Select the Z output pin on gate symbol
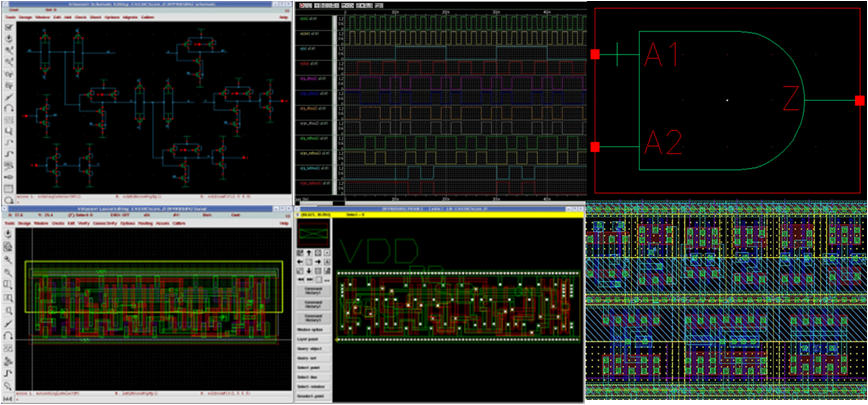 (x=859, y=100)
